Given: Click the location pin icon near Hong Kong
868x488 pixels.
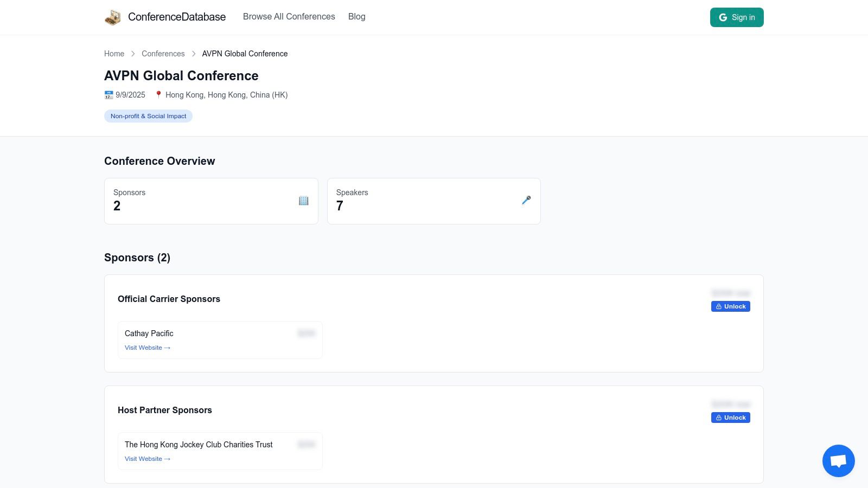Looking at the screenshot, I should pos(158,95).
